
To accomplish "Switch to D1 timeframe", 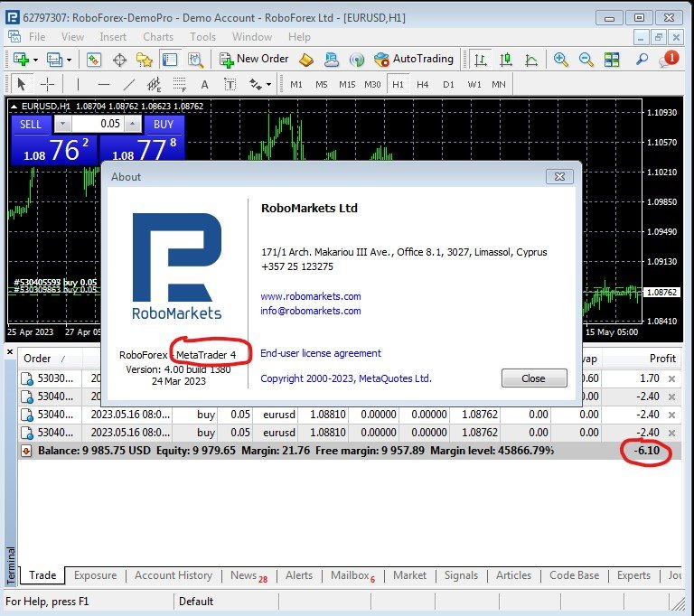I will point(448,84).
